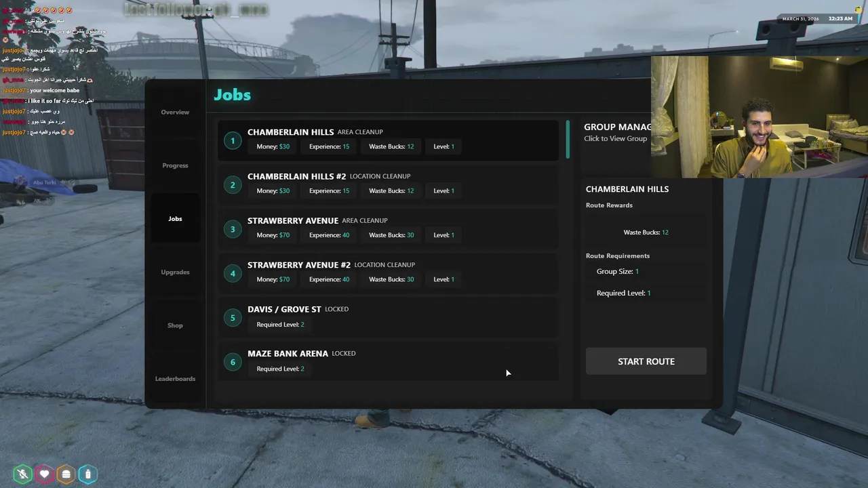Click the Chamberlain Hills details panel title
Image resolution: width=868 pixels, height=488 pixels.
[627, 189]
